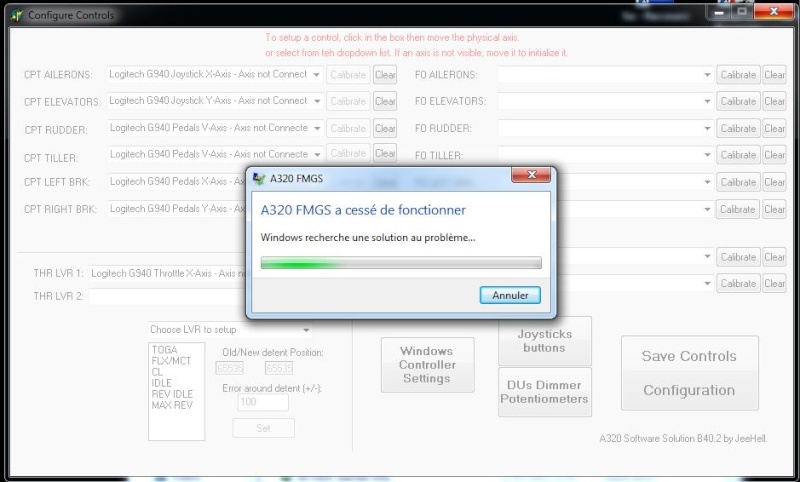Click Save Controls Configuration
The height and width of the screenshot is (482, 800).
pos(689,373)
